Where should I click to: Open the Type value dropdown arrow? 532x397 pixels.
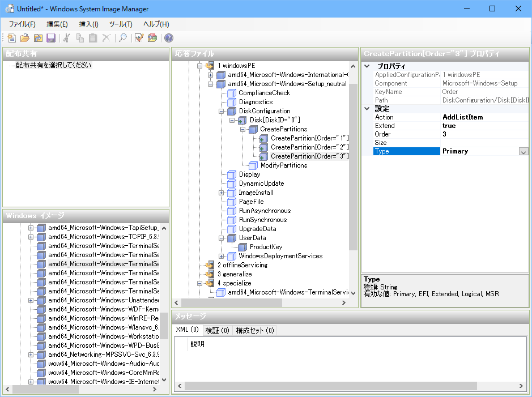(523, 152)
